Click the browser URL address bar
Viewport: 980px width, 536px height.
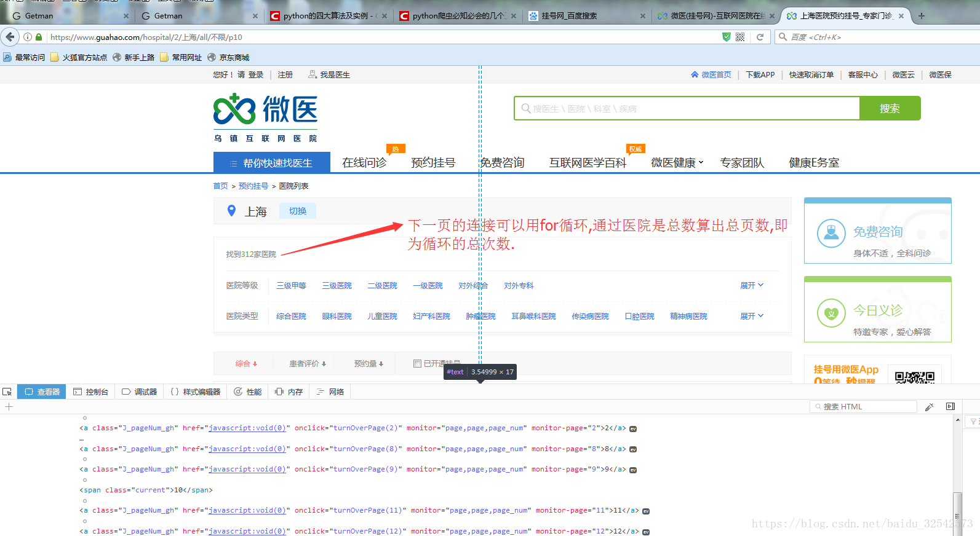click(x=381, y=37)
